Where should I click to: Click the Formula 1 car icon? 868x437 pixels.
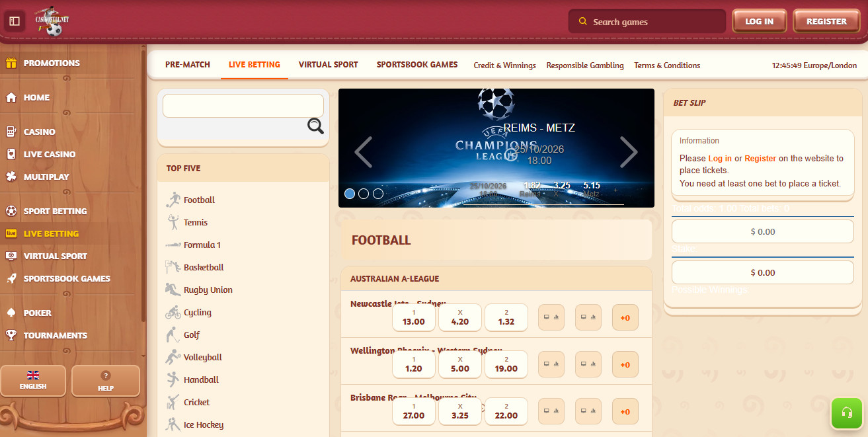click(173, 245)
